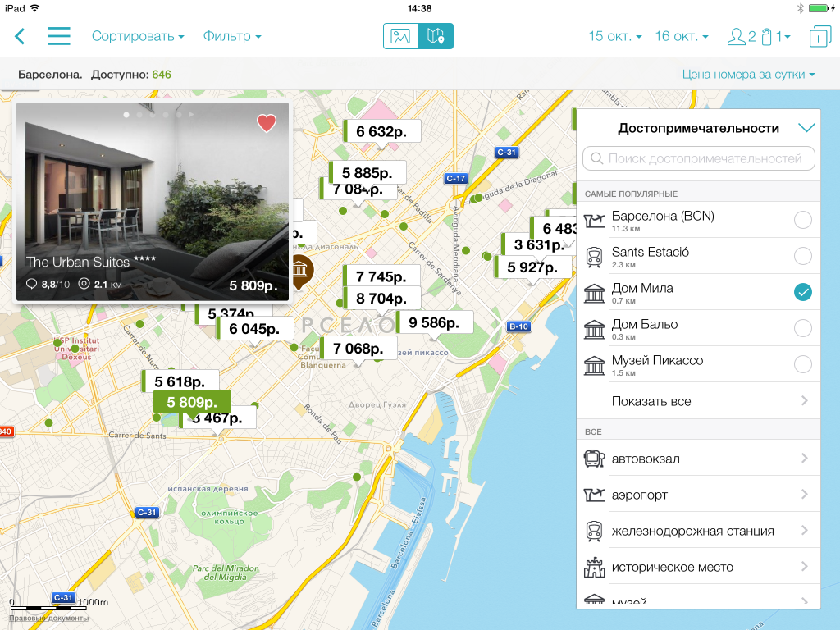840x630 pixels.
Task: Uncheck the Дом Мила checkmark
Action: [803, 292]
